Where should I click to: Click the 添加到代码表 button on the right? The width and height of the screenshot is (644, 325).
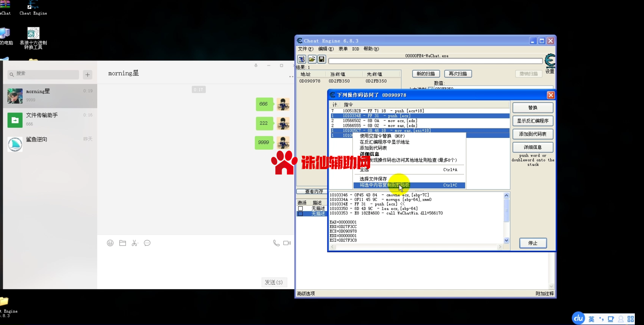[533, 134]
